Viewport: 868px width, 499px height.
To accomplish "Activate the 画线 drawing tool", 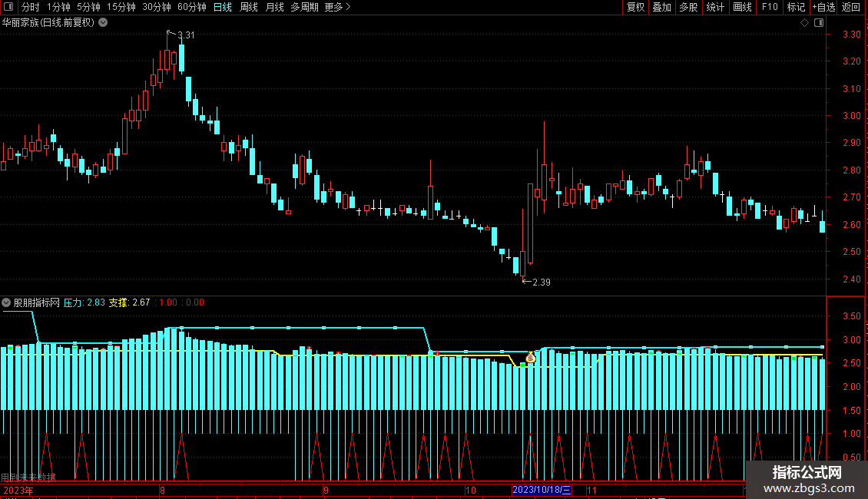I will click(x=742, y=7).
